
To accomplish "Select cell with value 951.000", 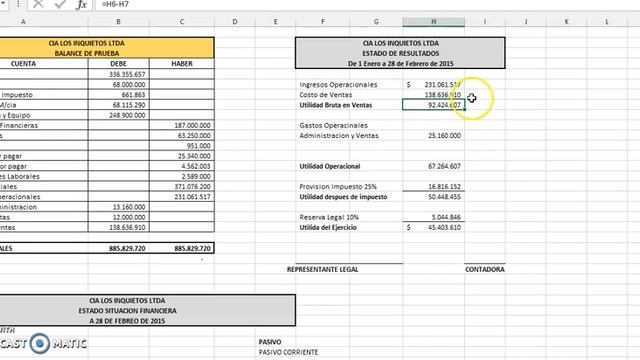I will pos(182,146).
